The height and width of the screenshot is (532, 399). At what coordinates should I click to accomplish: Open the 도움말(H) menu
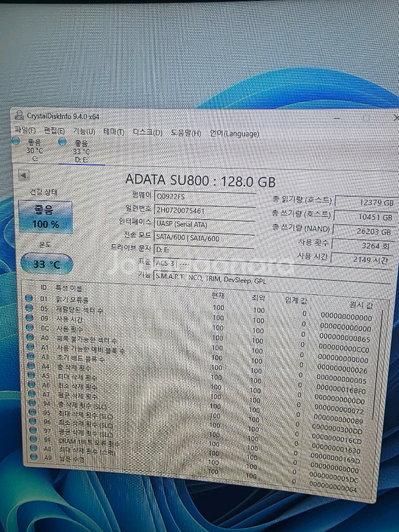[186, 133]
